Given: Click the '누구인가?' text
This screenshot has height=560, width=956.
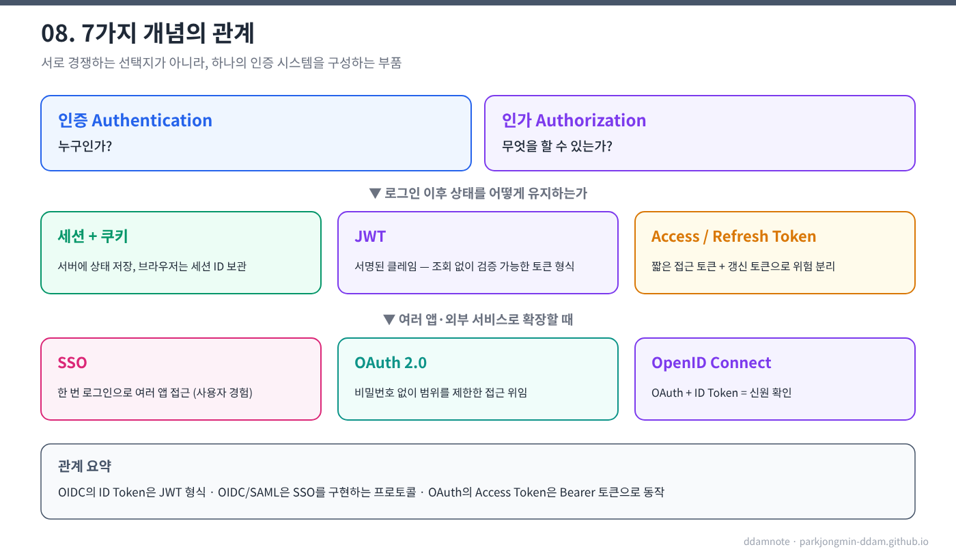Looking at the screenshot, I should tap(85, 145).
